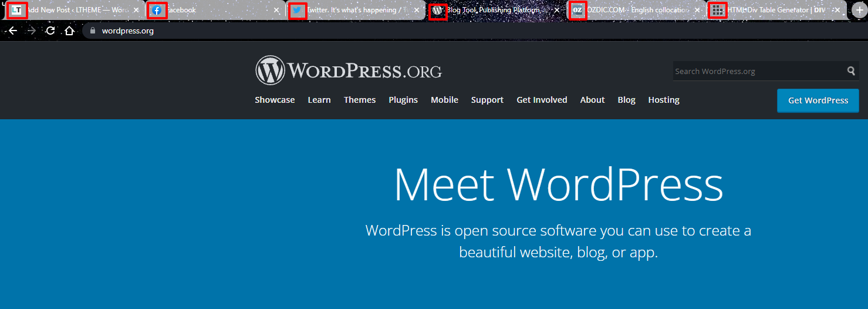Click the open source software description text

558,241
